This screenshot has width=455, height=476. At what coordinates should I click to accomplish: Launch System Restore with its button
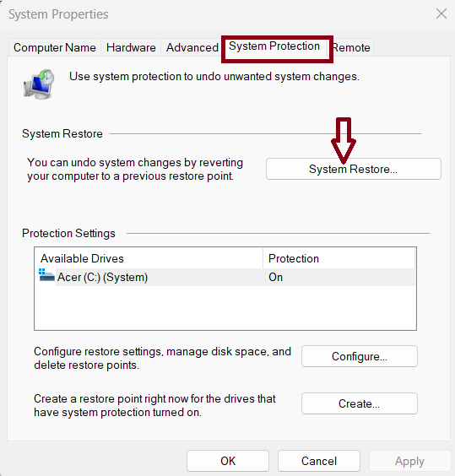[354, 169]
